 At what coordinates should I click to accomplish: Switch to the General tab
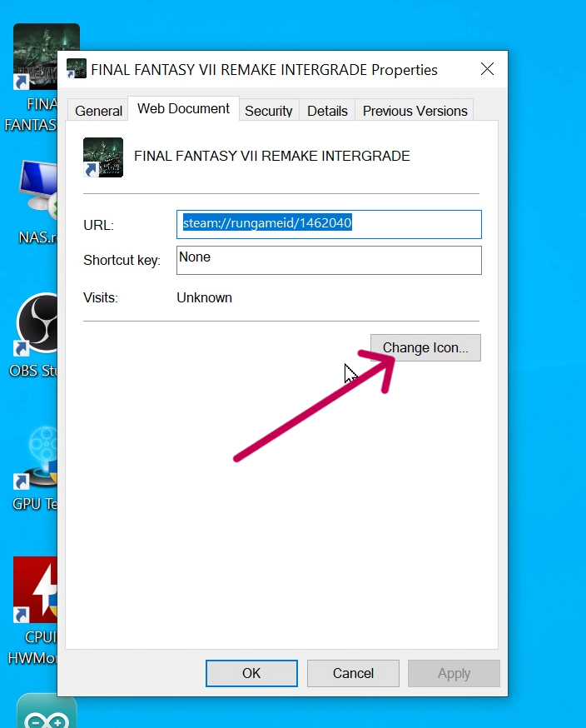pyautogui.click(x=98, y=111)
